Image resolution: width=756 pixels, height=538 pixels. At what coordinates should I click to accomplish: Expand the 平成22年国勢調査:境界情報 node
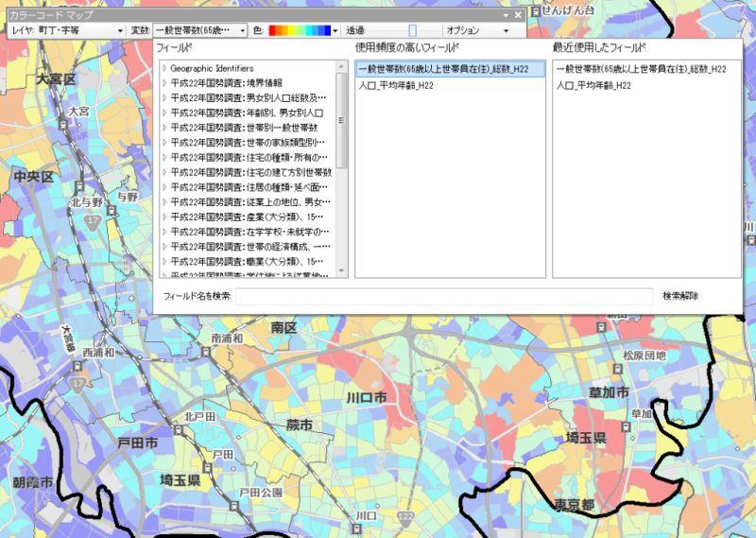tap(164, 83)
